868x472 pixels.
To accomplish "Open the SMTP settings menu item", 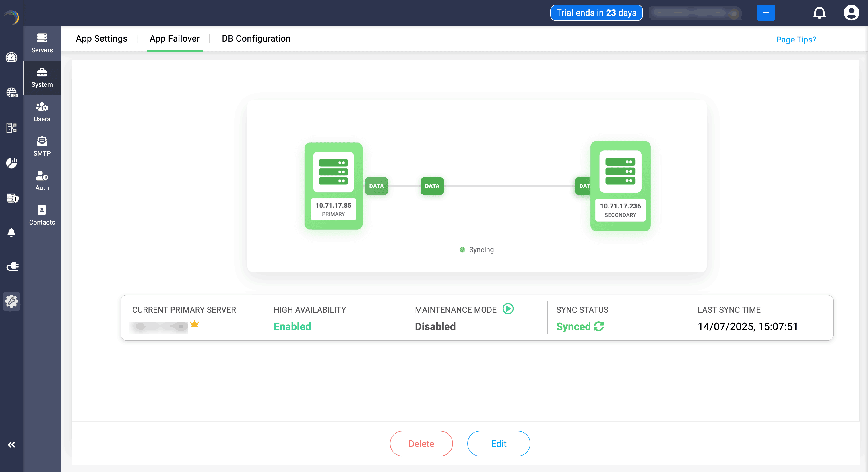I will click(42, 146).
